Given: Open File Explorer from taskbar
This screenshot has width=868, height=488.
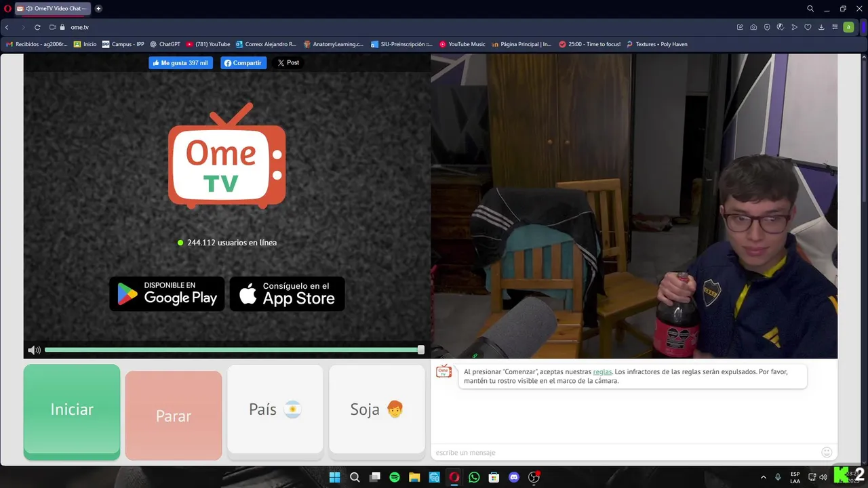Looking at the screenshot, I should pos(414,477).
